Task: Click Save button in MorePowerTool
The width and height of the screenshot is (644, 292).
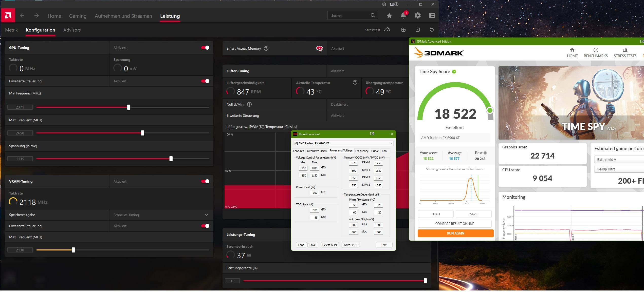Action: pos(312,245)
